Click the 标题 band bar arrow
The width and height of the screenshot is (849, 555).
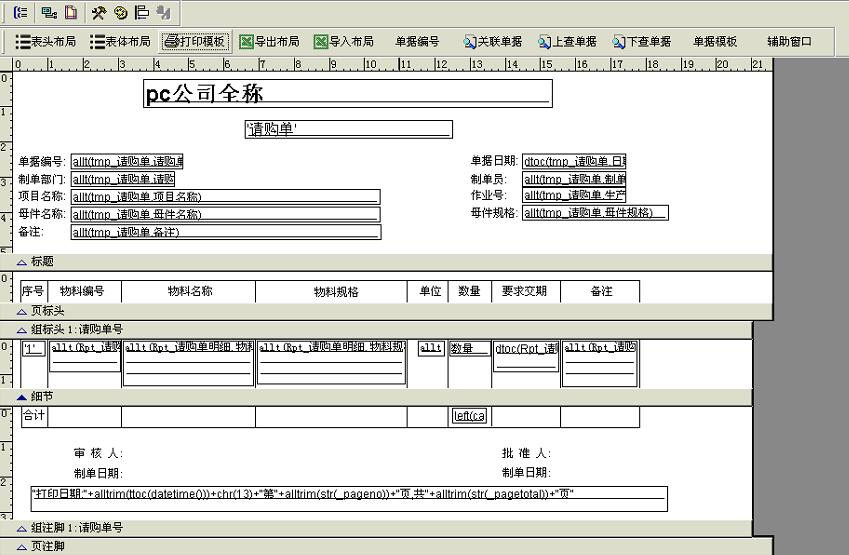tap(22, 262)
